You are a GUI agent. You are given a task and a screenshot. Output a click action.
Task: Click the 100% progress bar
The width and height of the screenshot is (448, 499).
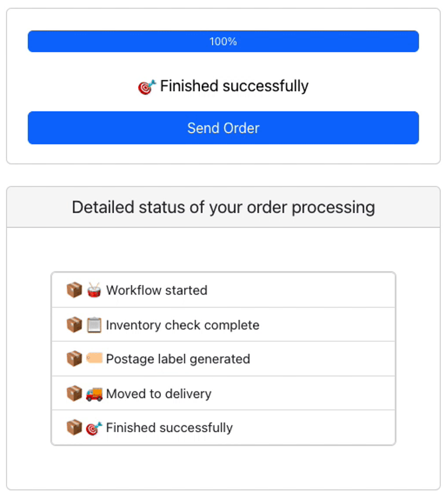point(223,41)
